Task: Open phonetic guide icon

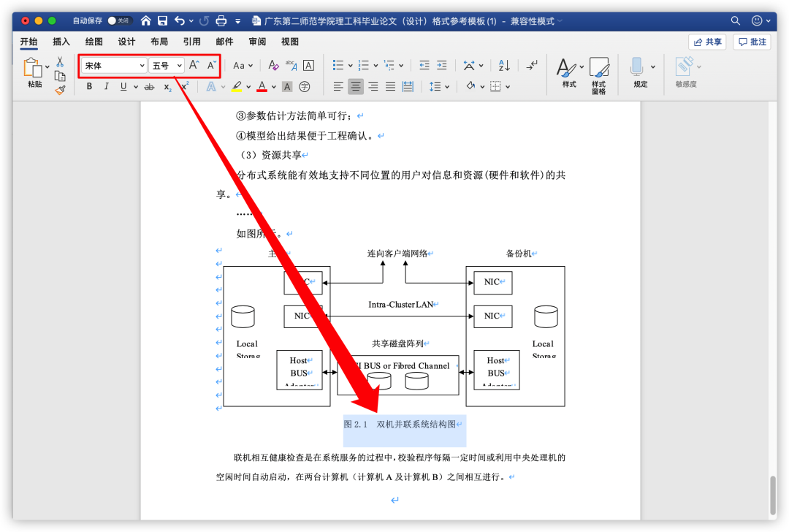Action: pyautogui.click(x=291, y=65)
